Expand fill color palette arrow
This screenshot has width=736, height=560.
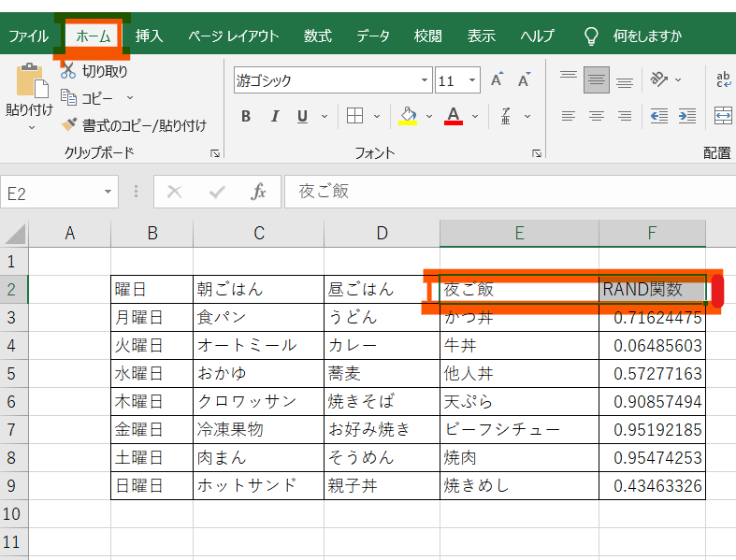(429, 116)
